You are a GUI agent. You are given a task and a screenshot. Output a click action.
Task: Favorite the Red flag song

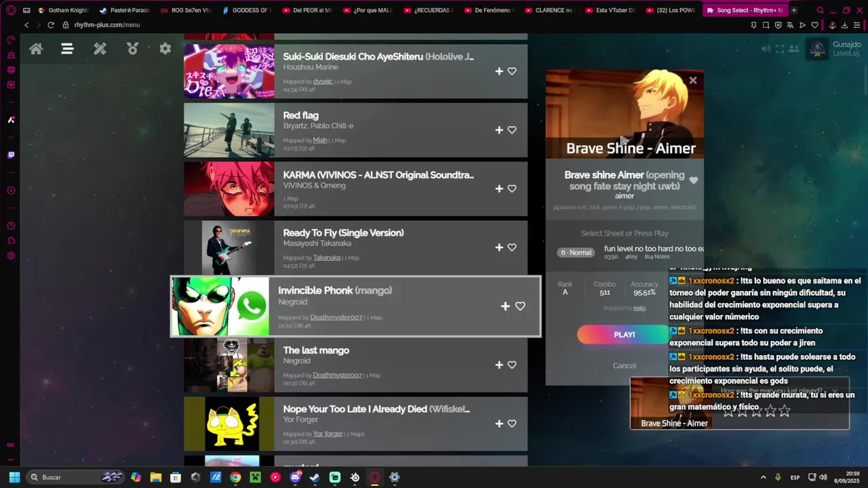(512, 130)
